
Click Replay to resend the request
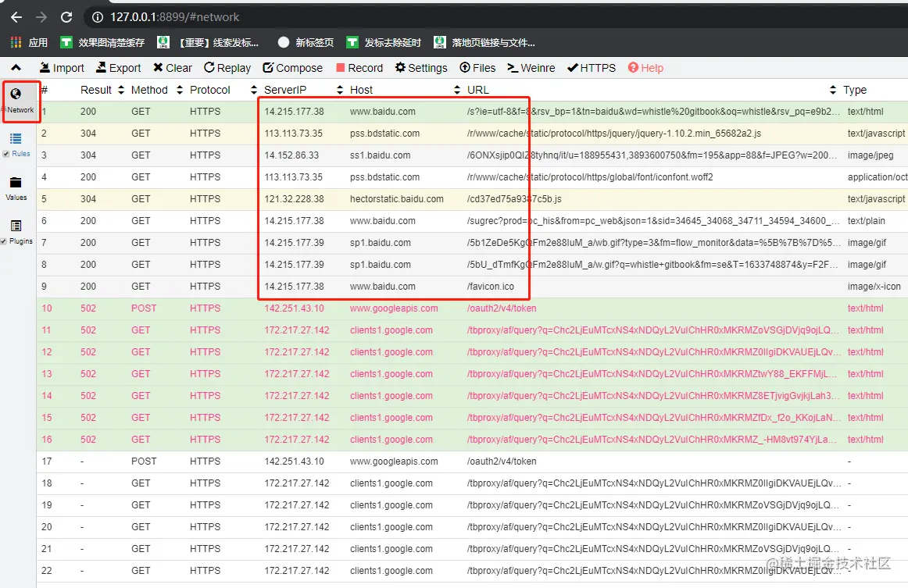coord(227,68)
